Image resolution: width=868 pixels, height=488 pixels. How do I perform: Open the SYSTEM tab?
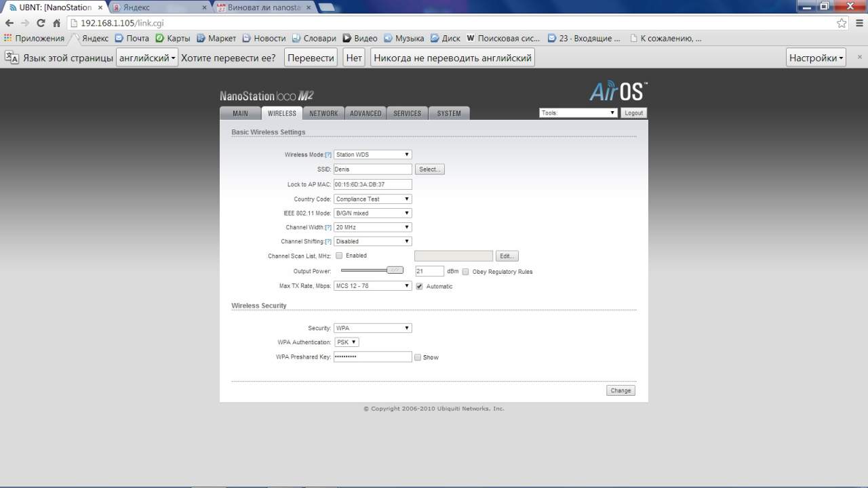pos(449,113)
